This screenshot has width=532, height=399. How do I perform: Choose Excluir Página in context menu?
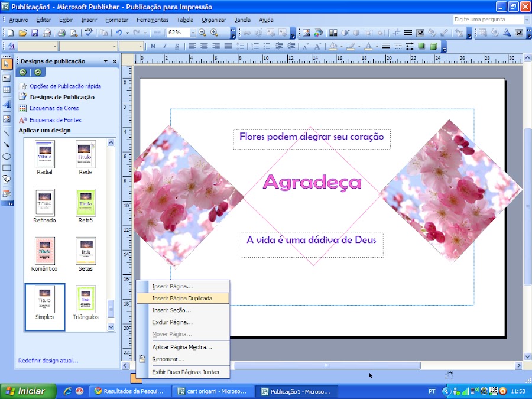click(183, 322)
